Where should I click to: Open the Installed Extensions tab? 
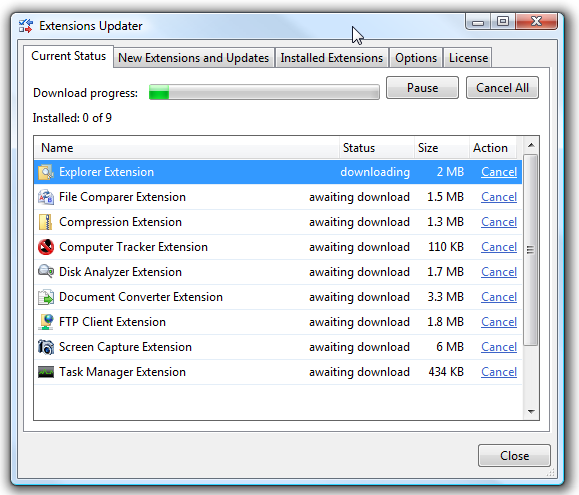[332, 58]
